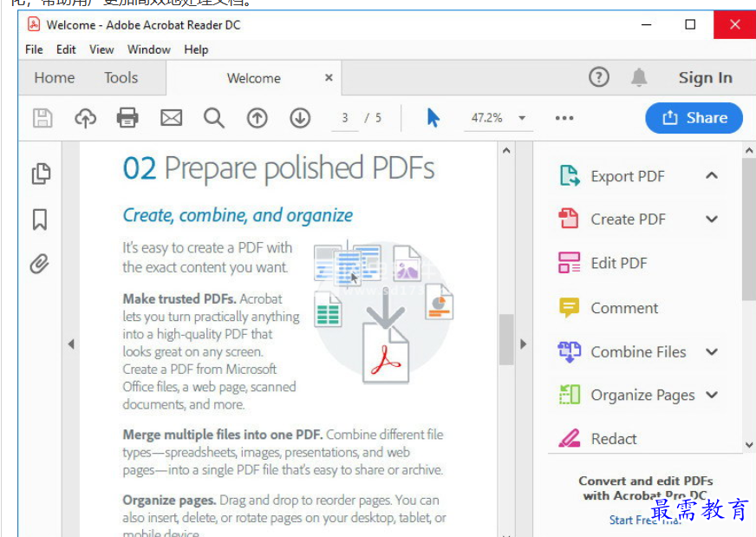Click the Create PDF tool icon

click(569, 219)
